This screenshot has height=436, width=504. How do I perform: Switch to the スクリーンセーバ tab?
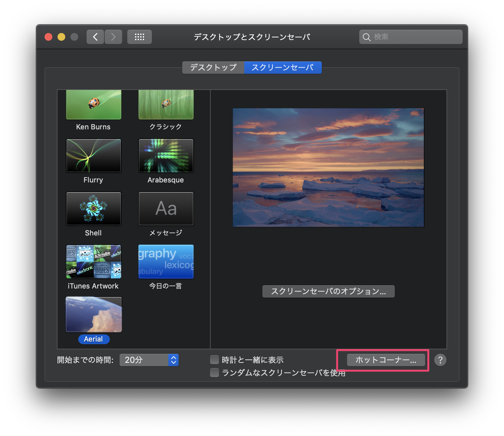click(x=283, y=68)
